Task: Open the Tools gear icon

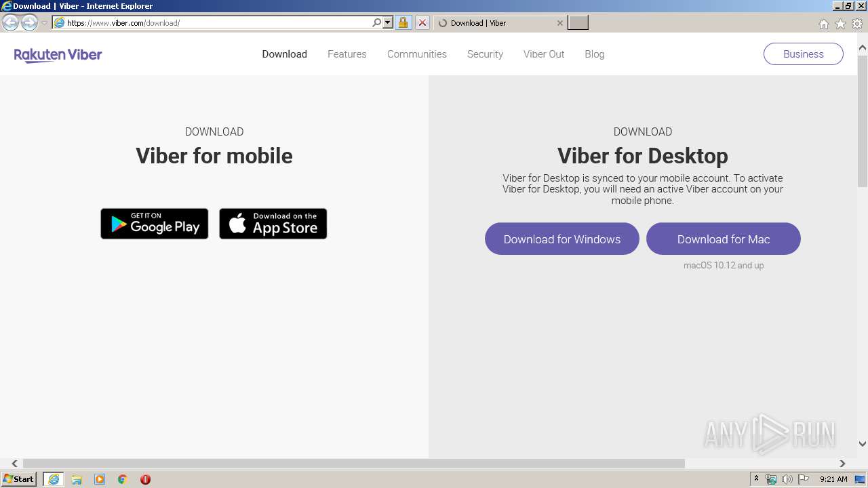Action: pyautogui.click(x=857, y=24)
